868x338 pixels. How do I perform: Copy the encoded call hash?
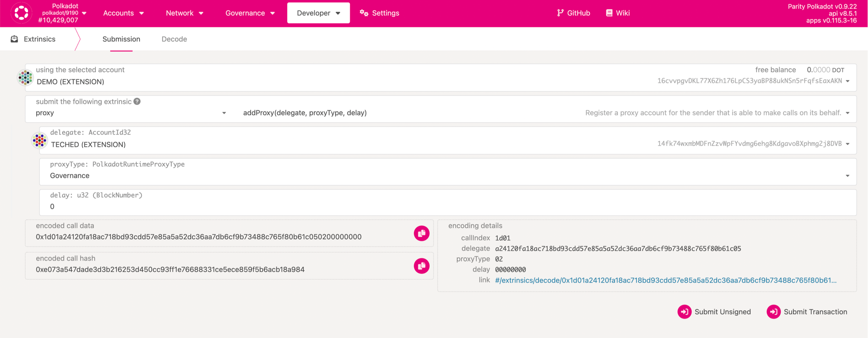click(x=421, y=266)
